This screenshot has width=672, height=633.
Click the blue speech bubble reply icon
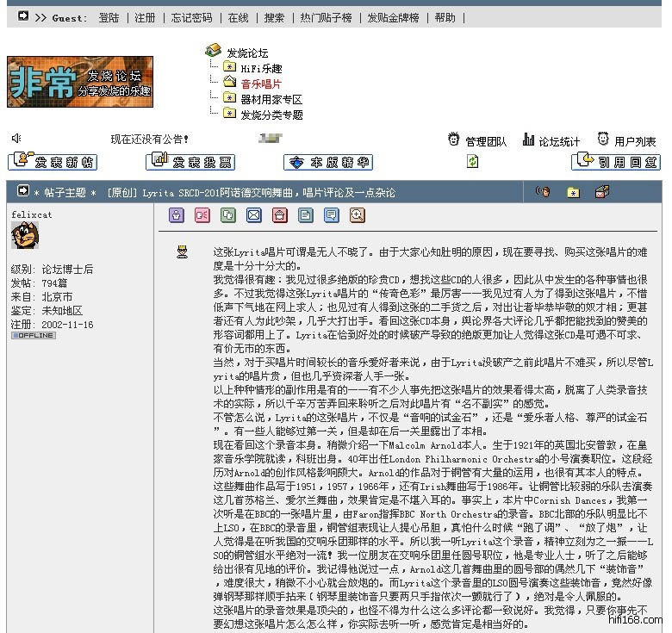[332, 215]
